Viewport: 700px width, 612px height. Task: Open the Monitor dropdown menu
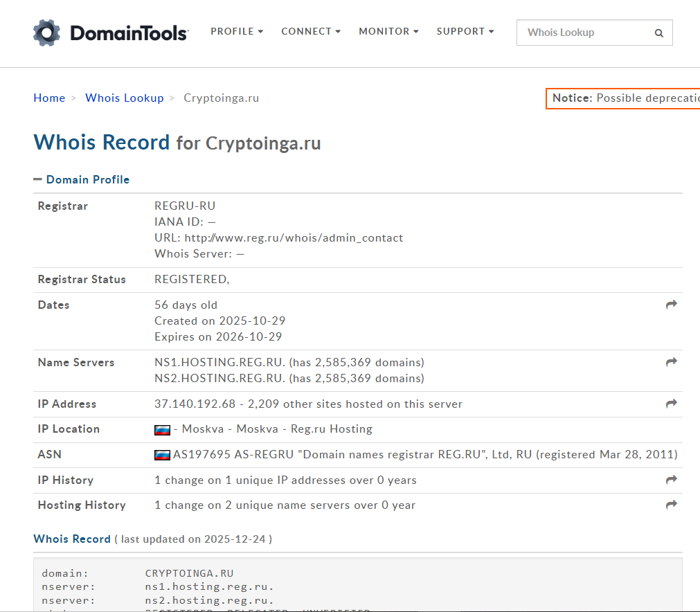[x=388, y=31]
